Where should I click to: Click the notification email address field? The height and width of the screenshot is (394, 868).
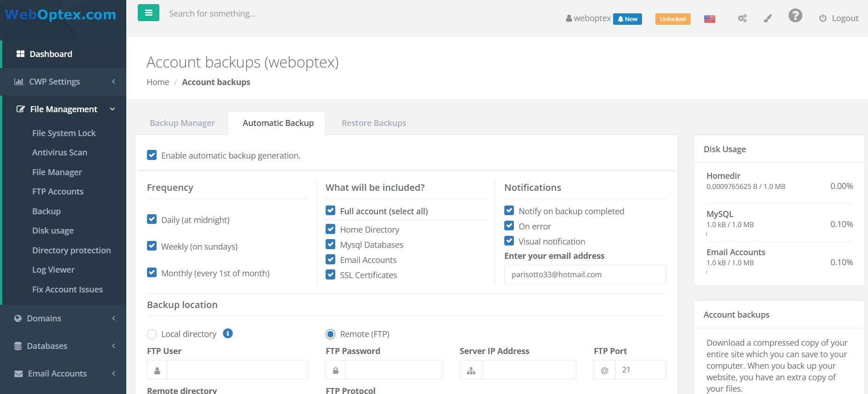coord(585,274)
